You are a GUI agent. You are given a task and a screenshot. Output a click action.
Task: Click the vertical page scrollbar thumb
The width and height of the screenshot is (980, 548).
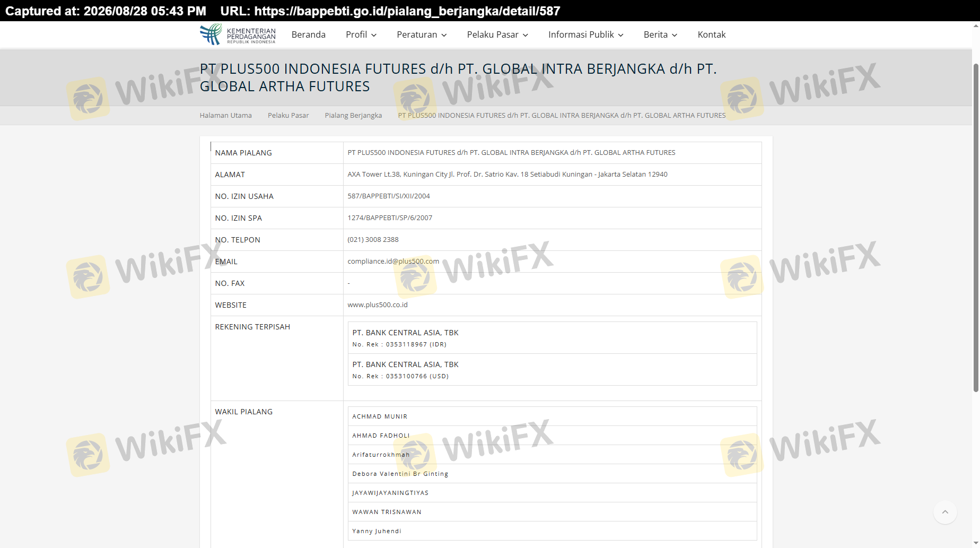point(976,228)
